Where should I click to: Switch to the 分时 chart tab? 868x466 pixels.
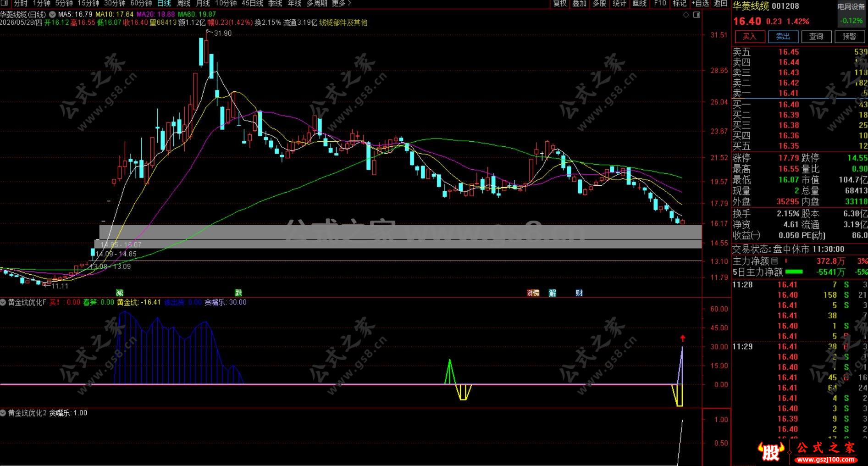21,4
